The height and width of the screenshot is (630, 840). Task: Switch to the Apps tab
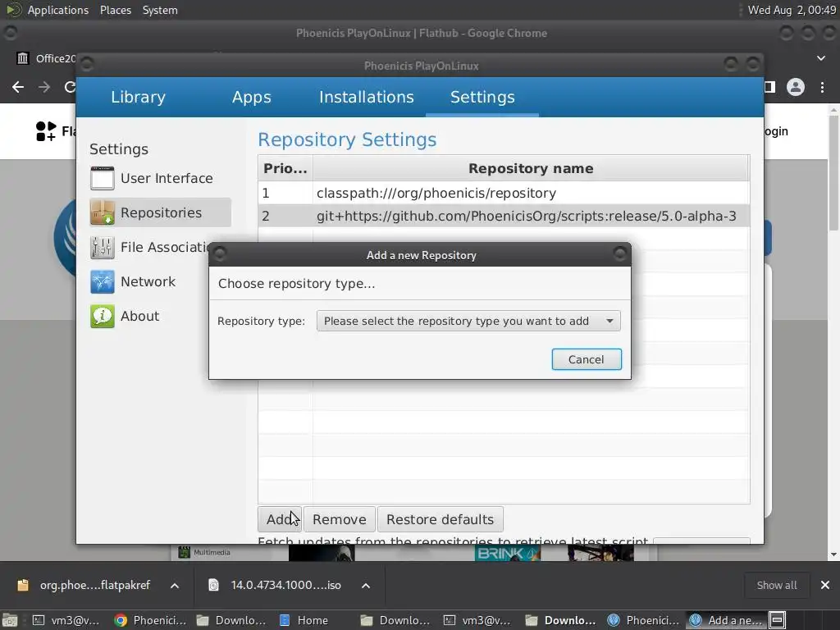(x=251, y=97)
